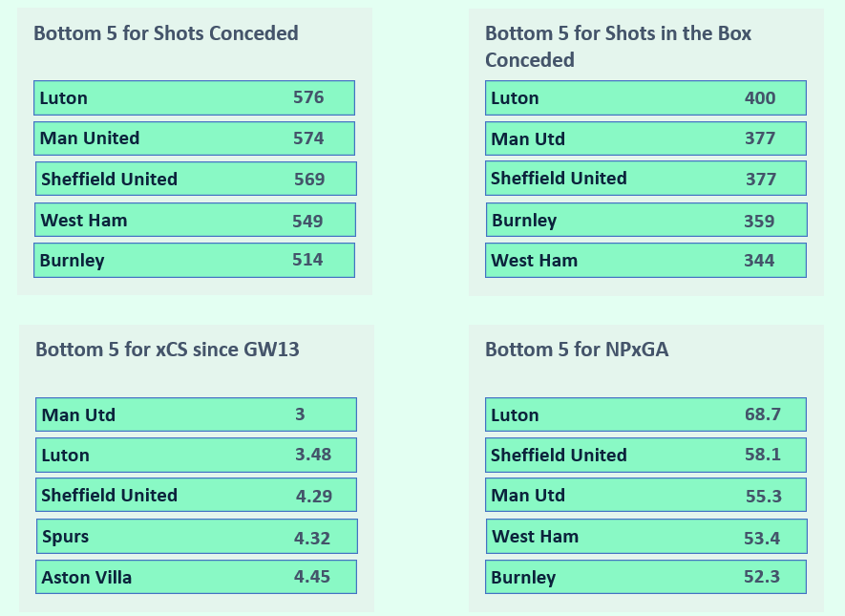The height and width of the screenshot is (616, 845).
Task: Select the Aston Villa row
Action: (196, 577)
